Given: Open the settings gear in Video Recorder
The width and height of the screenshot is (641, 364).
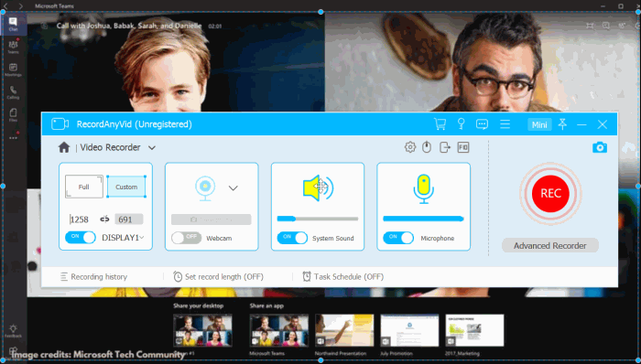Looking at the screenshot, I should (x=410, y=147).
